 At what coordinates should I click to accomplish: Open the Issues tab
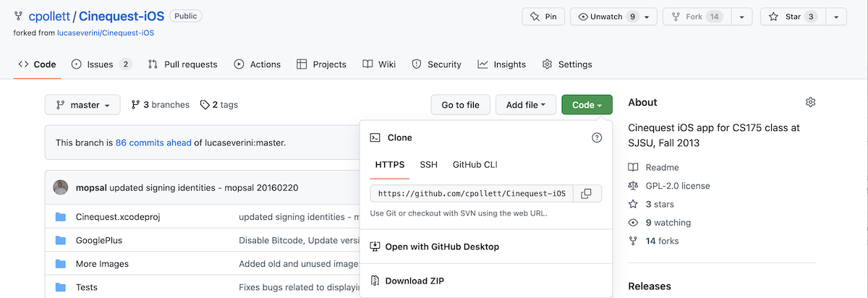(x=101, y=64)
